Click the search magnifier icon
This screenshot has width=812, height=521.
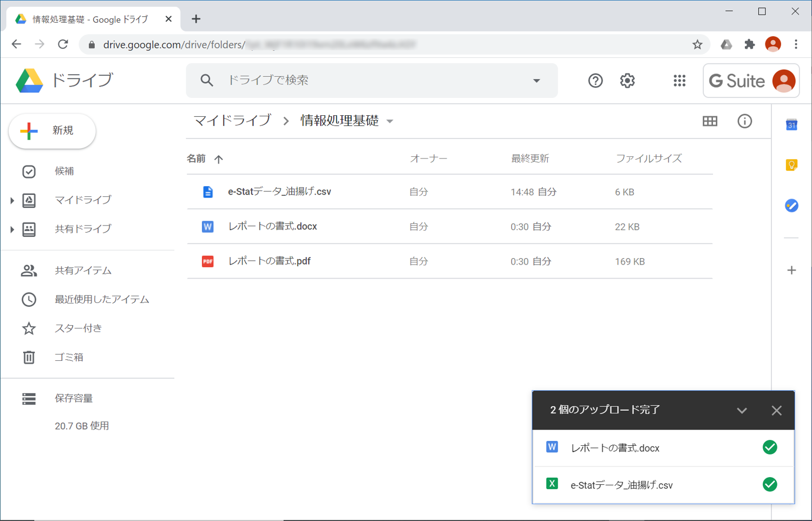207,81
